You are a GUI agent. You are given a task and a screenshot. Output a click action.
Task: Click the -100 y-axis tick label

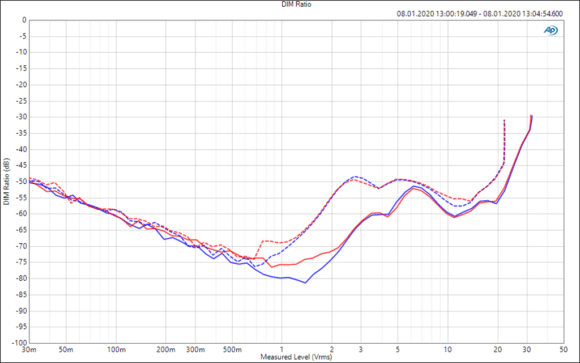[x=20, y=343]
